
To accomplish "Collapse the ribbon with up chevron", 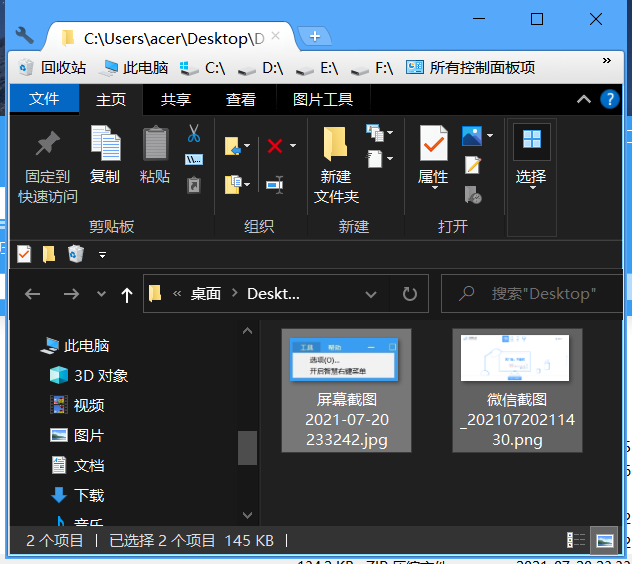I will tap(584, 99).
